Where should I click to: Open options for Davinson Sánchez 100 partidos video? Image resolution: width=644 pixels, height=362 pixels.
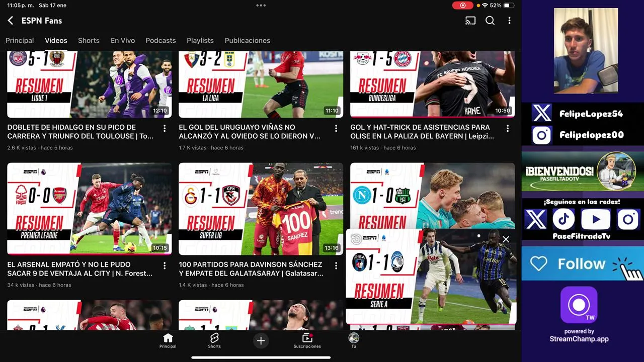click(336, 265)
